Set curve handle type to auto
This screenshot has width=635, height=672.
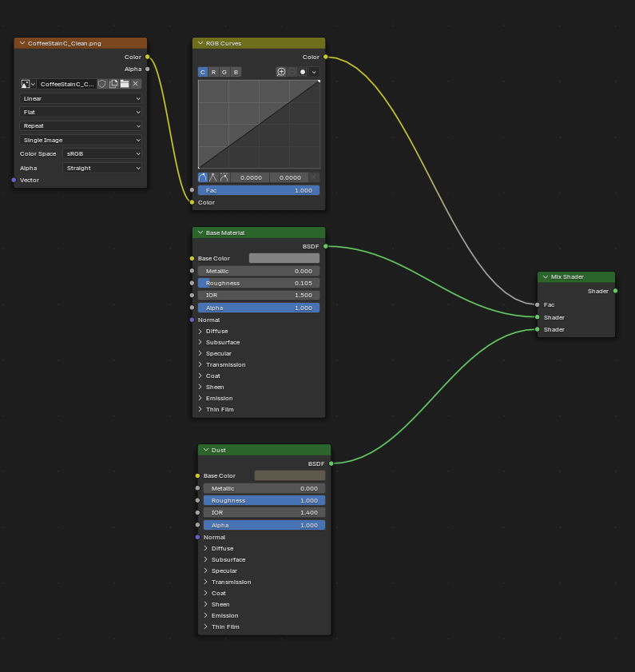coord(203,177)
